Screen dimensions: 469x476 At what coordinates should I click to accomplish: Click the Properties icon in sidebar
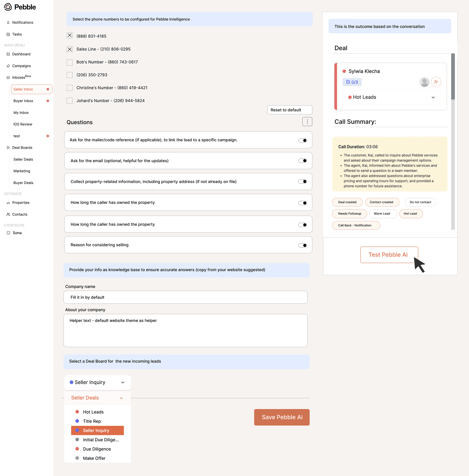click(x=8, y=203)
